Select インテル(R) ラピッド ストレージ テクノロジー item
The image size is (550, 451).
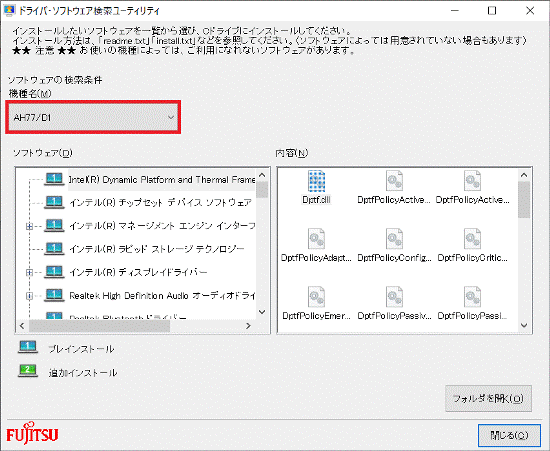(x=156, y=249)
